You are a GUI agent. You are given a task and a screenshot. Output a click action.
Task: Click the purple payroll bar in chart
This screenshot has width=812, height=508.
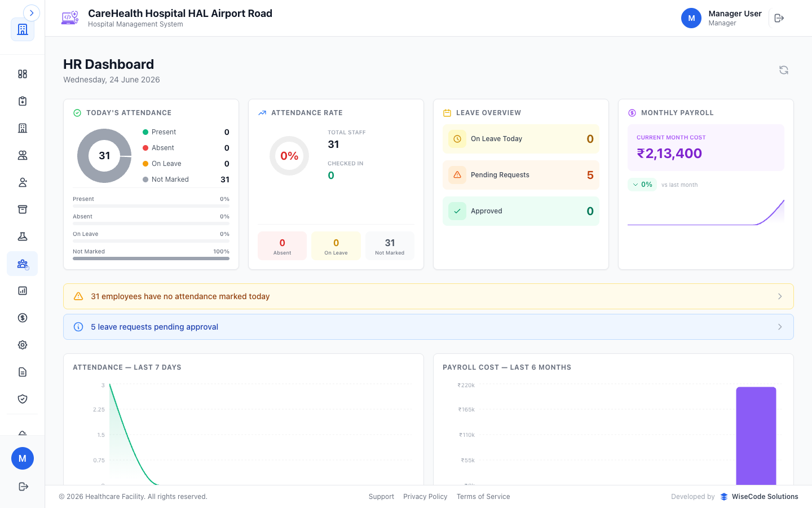(756, 436)
